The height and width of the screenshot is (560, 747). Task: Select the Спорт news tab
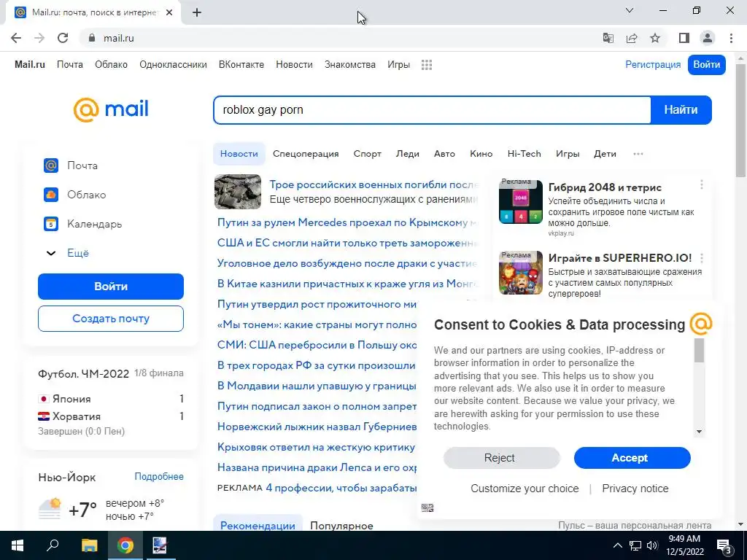pos(368,154)
